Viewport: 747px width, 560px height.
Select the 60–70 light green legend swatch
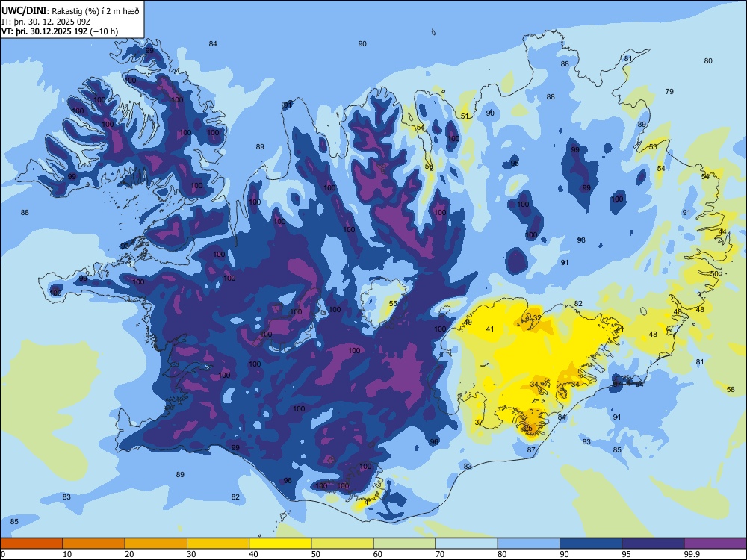coord(404,544)
